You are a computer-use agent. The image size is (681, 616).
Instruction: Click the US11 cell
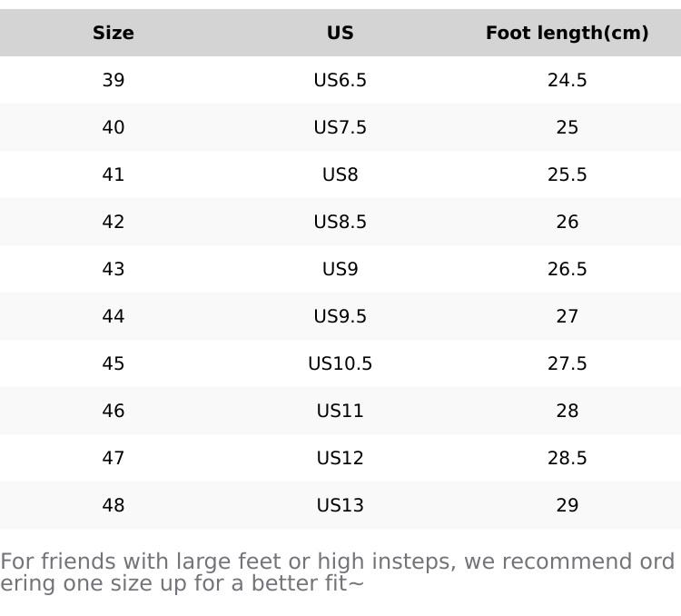point(340,412)
